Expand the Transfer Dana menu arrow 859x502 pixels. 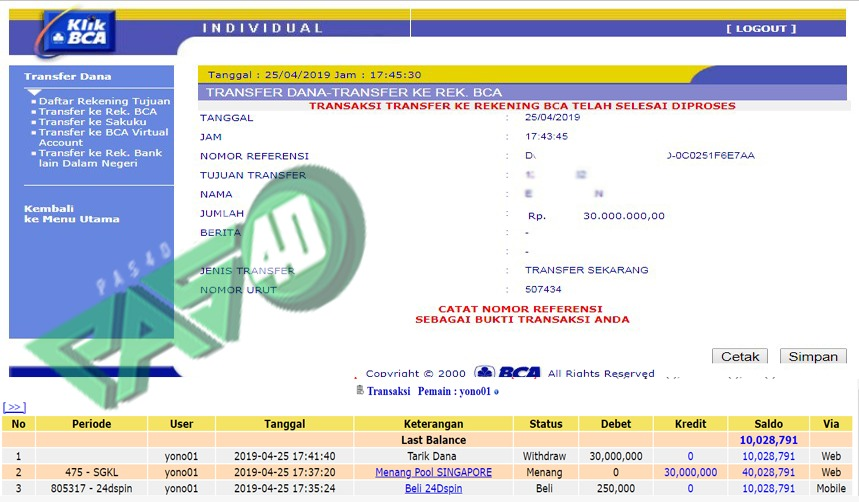(x=35, y=92)
